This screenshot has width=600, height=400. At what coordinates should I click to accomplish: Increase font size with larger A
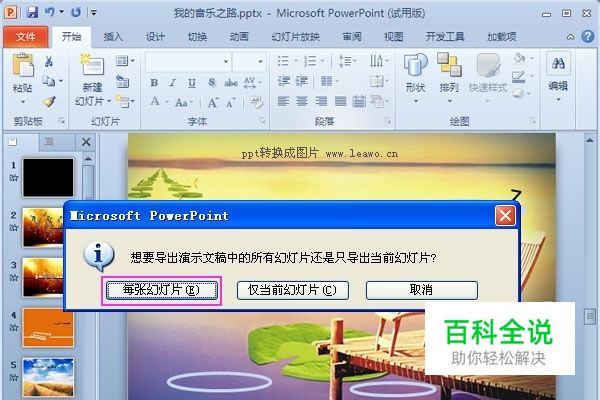click(x=212, y=102)
